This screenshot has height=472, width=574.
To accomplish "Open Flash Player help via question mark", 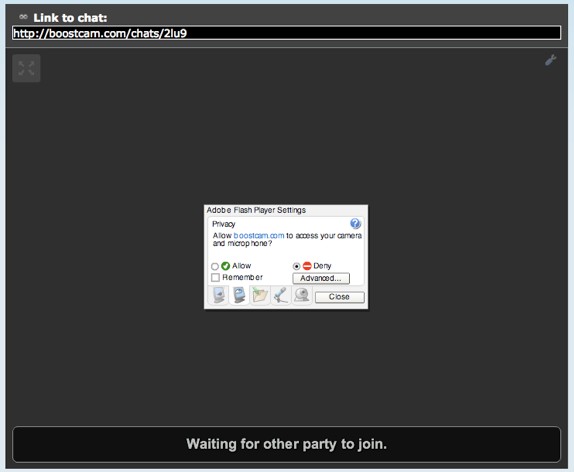I will [355, 223].
